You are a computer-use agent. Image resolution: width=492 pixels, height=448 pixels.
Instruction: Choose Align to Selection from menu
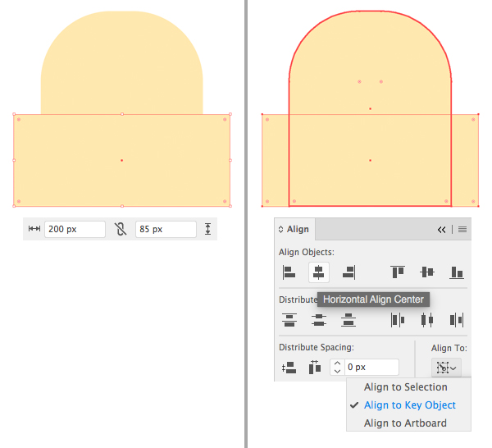tap(405, 387)
